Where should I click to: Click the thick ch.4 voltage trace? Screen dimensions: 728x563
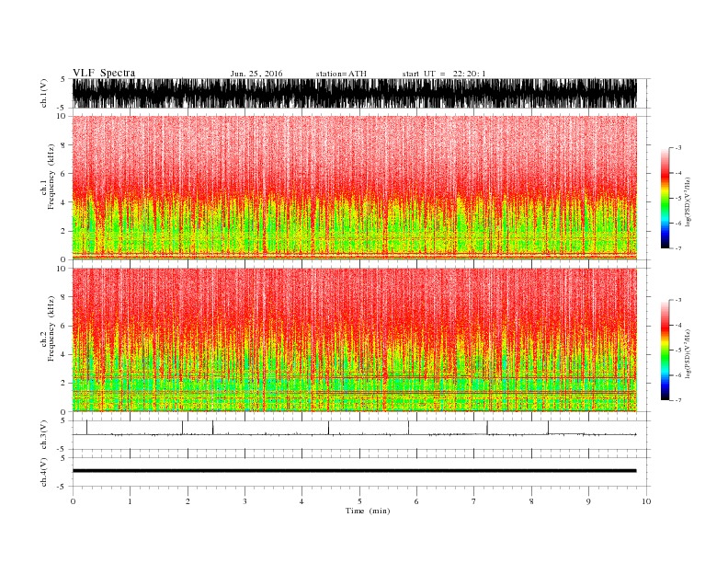point(354,471)
